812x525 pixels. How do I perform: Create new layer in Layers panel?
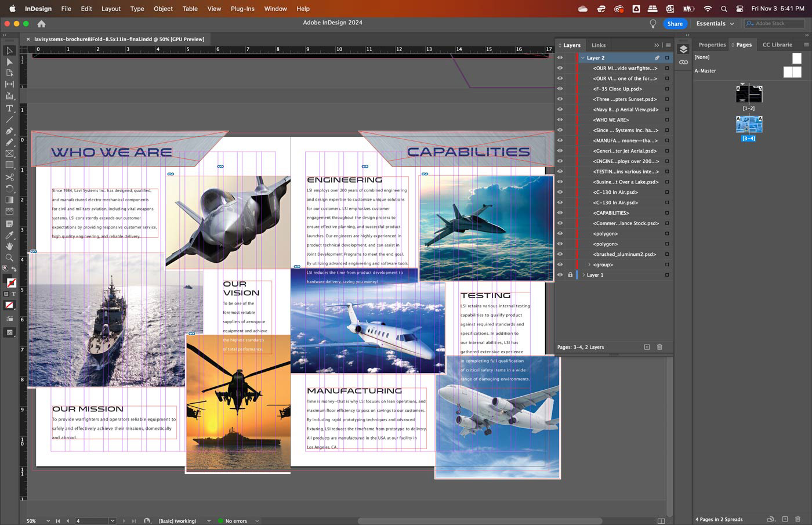[647, 347]
